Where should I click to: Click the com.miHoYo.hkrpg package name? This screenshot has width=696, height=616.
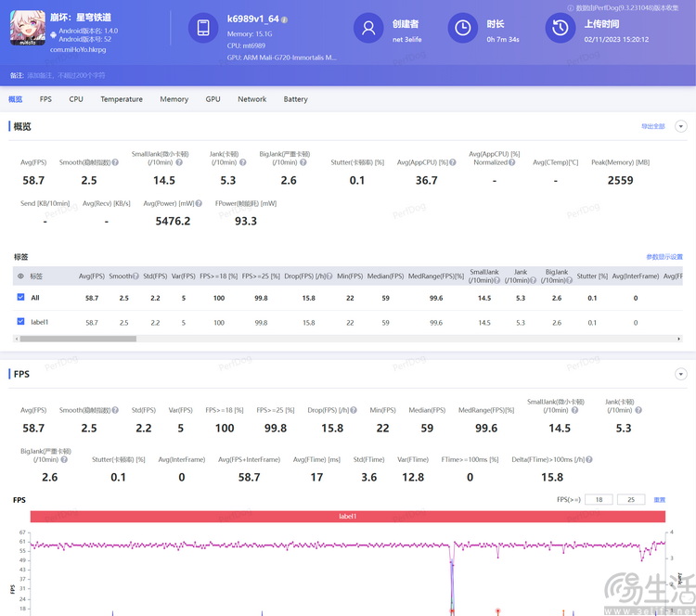[78, 50]
